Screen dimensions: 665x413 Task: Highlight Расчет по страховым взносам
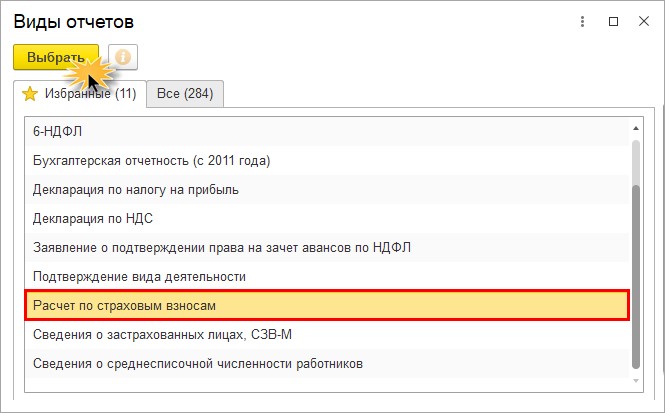tap(125, 305)
